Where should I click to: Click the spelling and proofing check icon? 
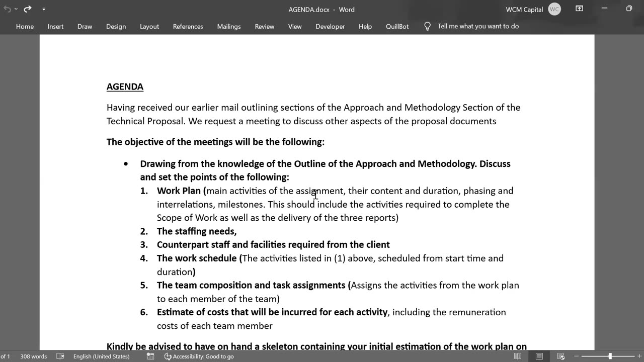60,356
